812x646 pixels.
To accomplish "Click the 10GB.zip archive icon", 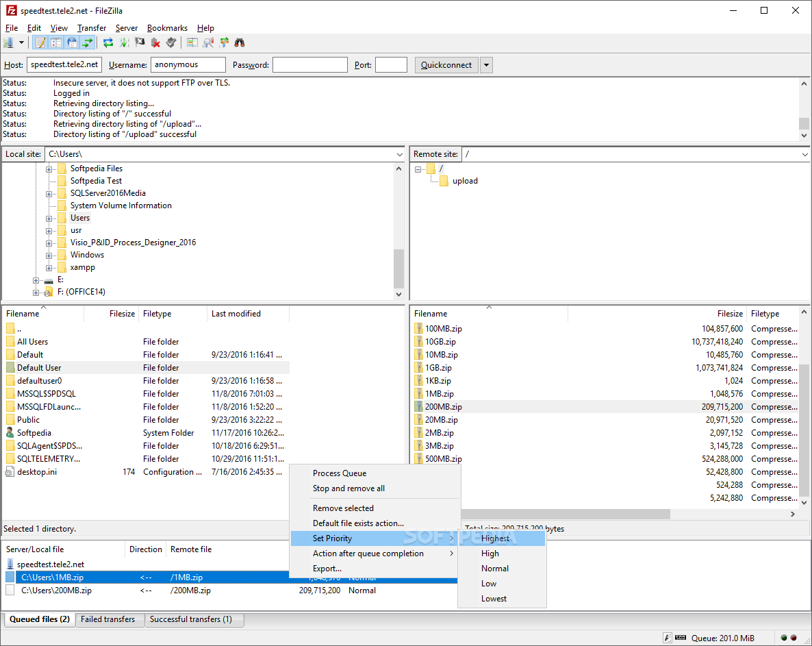I will point(418,341).
